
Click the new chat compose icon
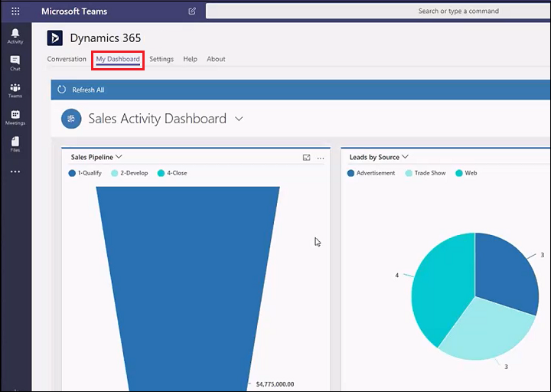[x=192, y=11]
